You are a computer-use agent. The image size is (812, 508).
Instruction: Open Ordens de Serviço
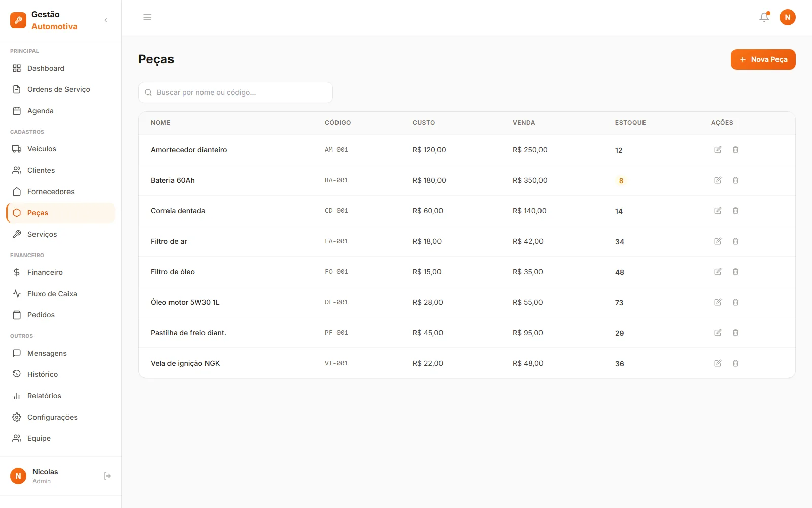[x=61, y=89]
